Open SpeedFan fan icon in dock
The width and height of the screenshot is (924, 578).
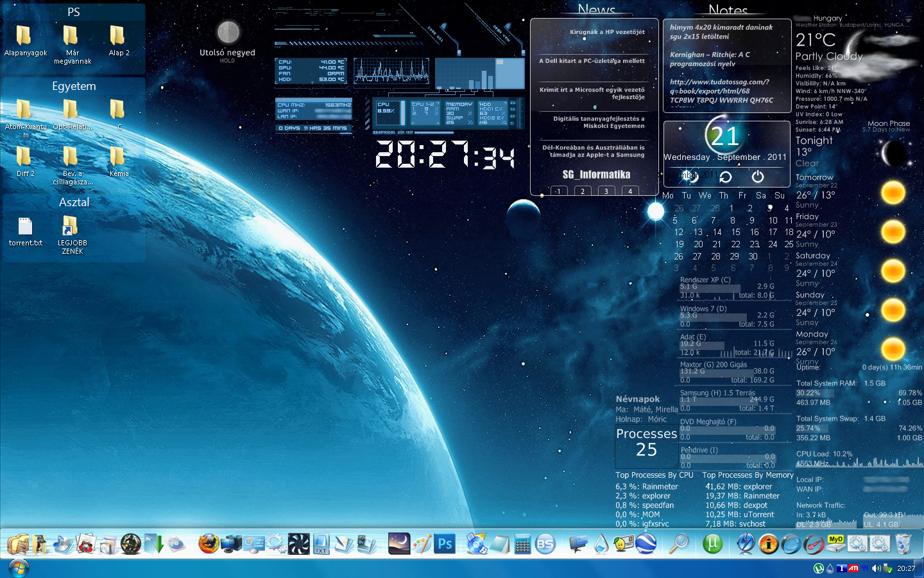(x=298, y=544)
